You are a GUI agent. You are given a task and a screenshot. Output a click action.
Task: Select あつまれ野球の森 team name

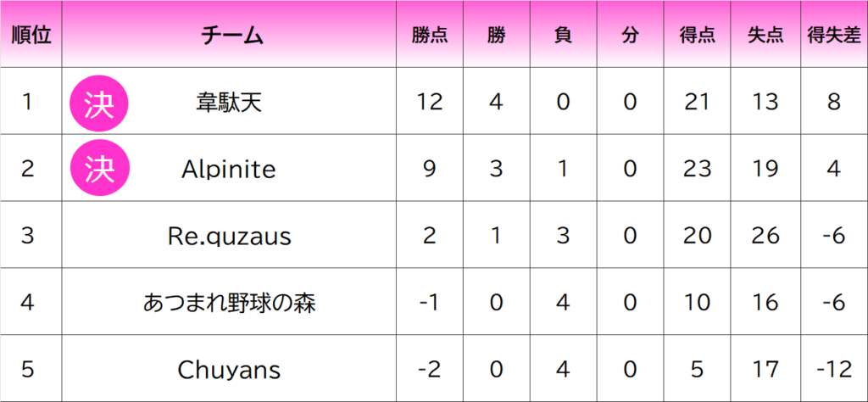coord(229,303)
